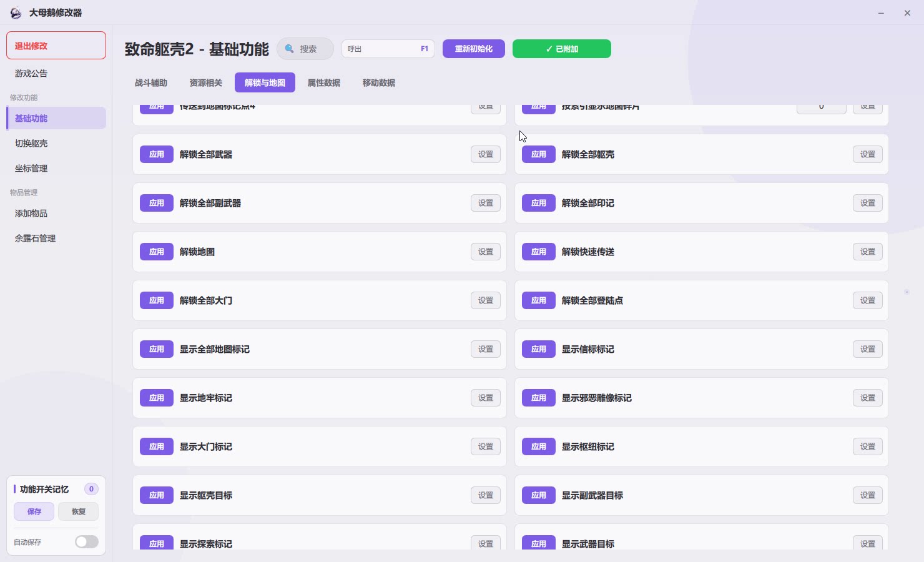924x562 pixels.
Task: Apply 解锁地图
Action: click(x=157, y=252)
